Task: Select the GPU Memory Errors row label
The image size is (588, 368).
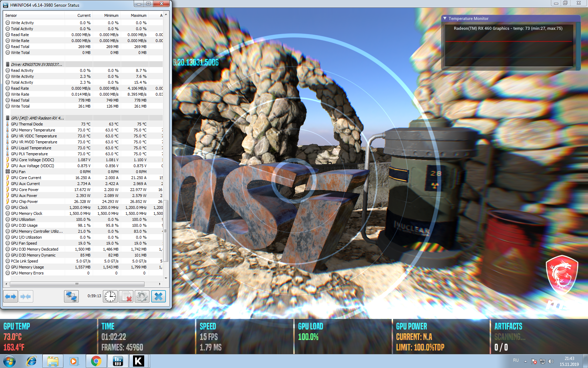Action: point(27,273)
